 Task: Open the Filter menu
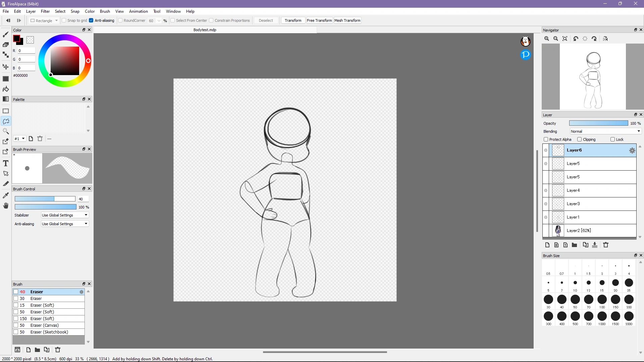(45, 11)
